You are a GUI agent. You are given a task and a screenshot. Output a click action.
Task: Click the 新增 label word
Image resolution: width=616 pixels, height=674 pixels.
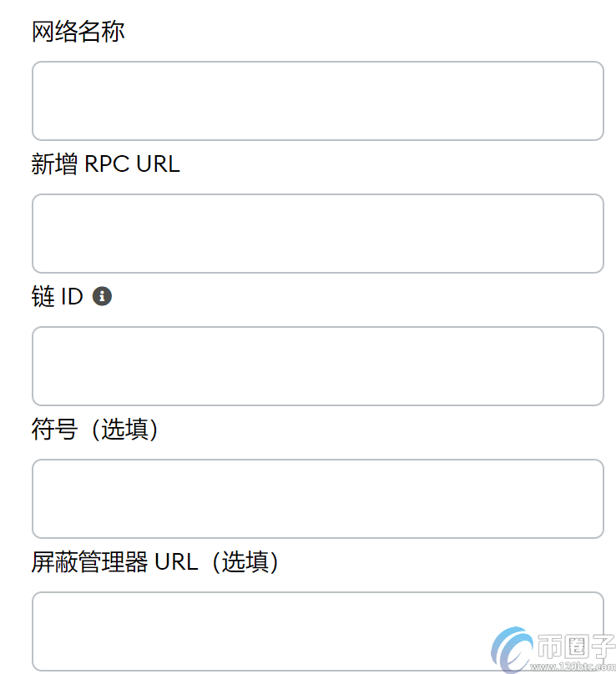[54, 164]
